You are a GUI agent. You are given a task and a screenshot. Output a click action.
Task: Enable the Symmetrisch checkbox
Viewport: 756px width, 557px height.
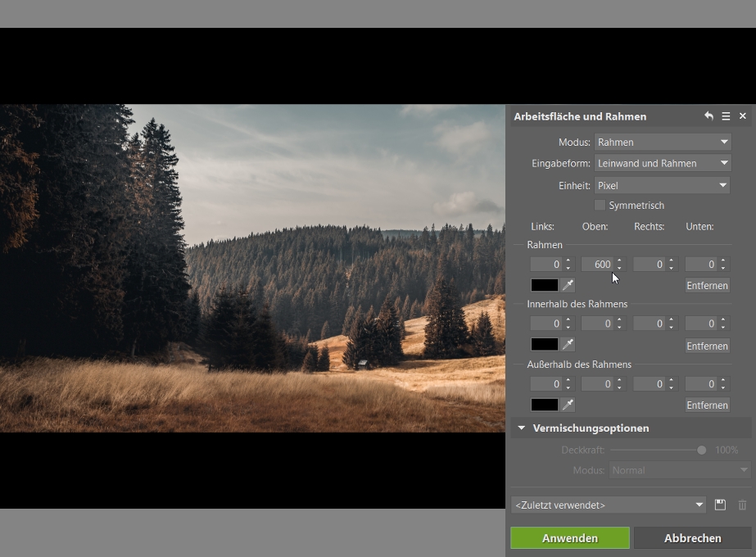600,205
